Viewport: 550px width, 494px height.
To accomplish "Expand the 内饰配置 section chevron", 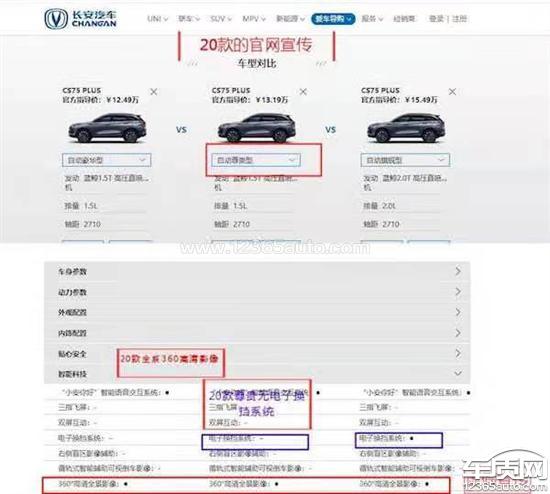I will click(458, 333).
